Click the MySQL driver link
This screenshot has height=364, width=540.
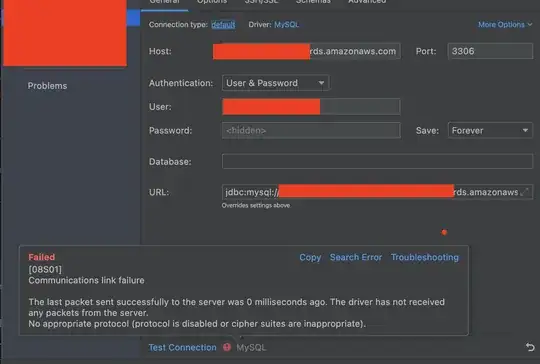pos(287,25)
